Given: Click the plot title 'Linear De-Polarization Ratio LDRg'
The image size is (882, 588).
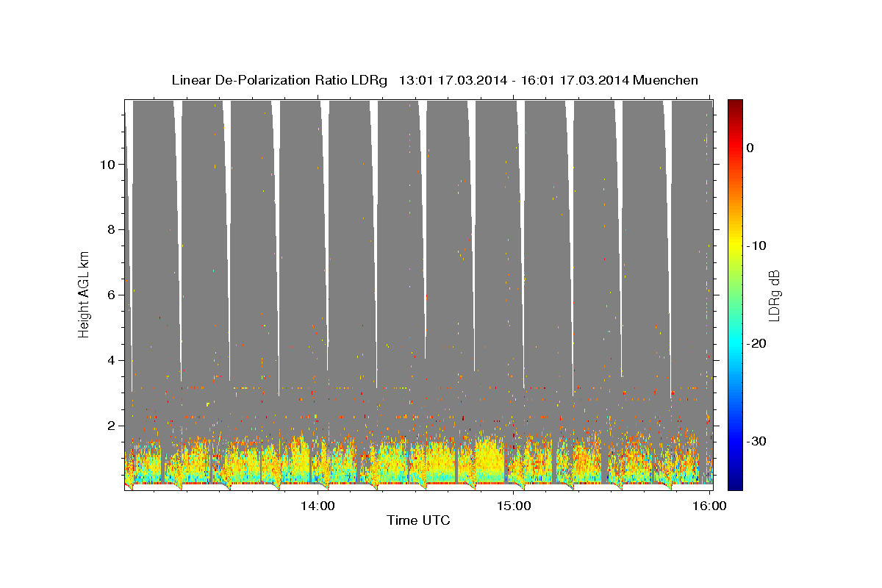Looking at the screenshot, I should pos(279,80).
